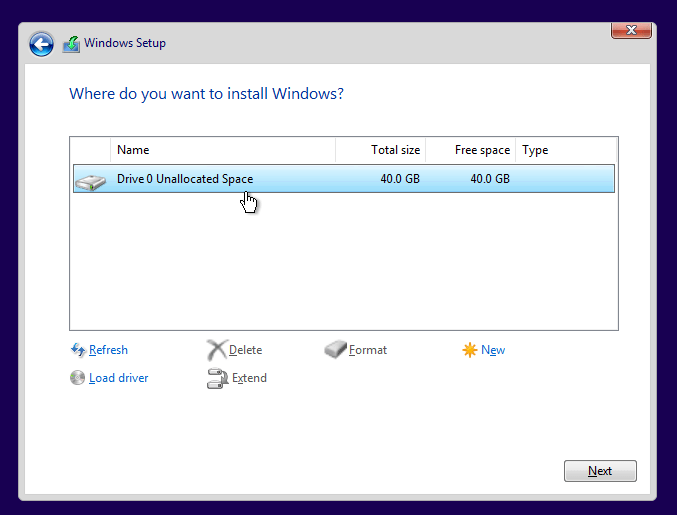Create a partition with the New link
Viewport: 677px width, 515px height.
[x=493, y=350]
